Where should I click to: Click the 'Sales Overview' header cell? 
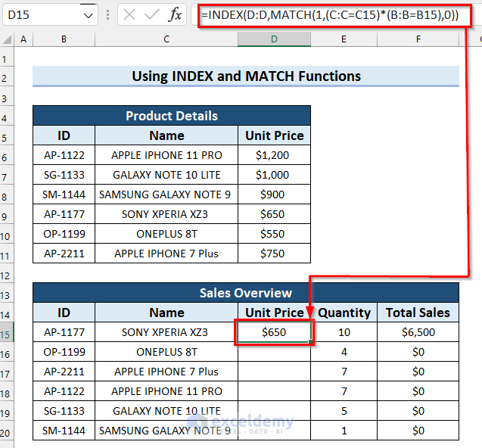(x=246, y=293)
